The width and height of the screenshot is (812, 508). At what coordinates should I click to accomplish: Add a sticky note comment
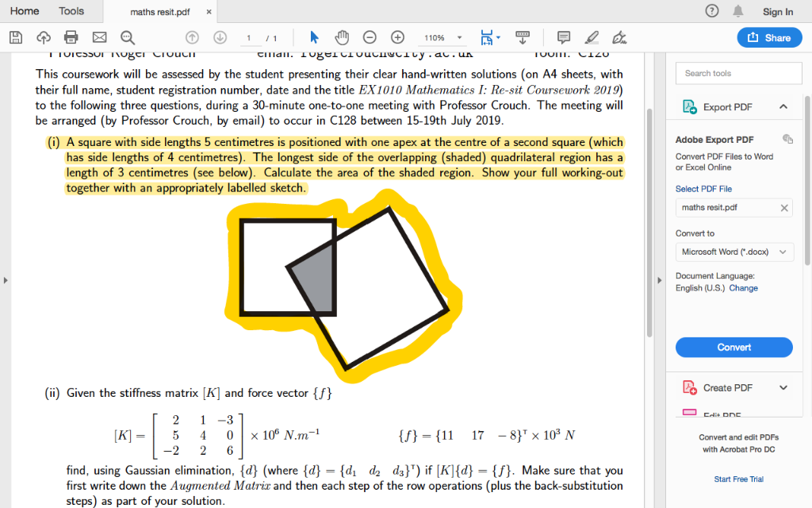(x=564, y=37)
